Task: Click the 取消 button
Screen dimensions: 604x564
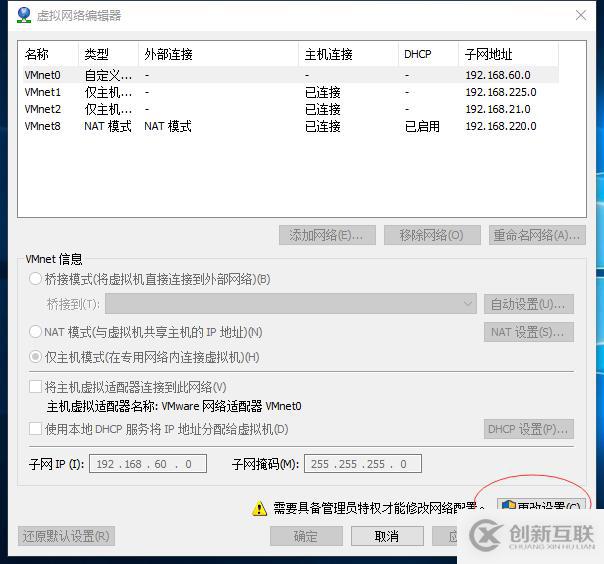Action: coord(387,536)
